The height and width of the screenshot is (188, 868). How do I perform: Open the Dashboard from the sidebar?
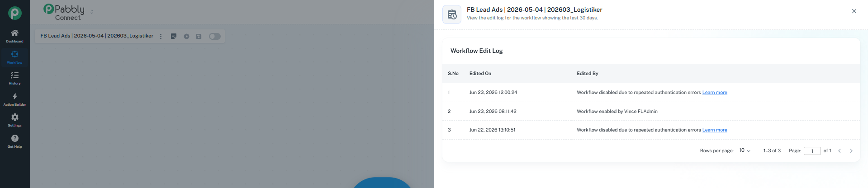tap(14, 36)
